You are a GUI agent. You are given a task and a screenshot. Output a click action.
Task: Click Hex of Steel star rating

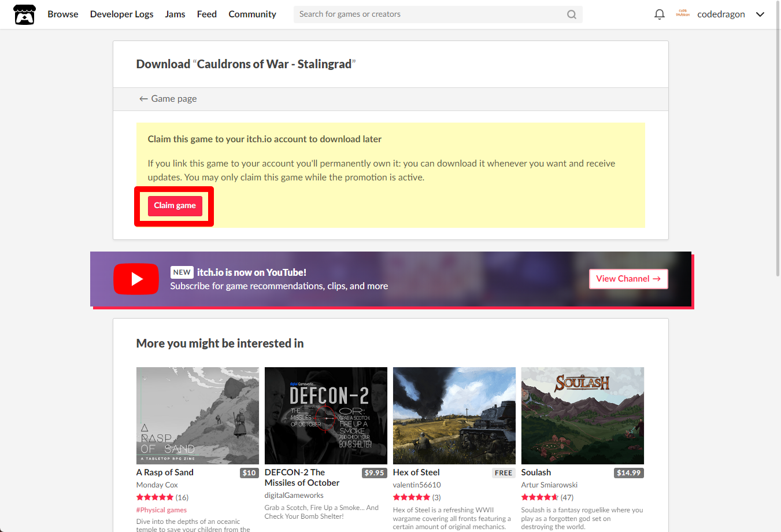click(x=412, y=497)
